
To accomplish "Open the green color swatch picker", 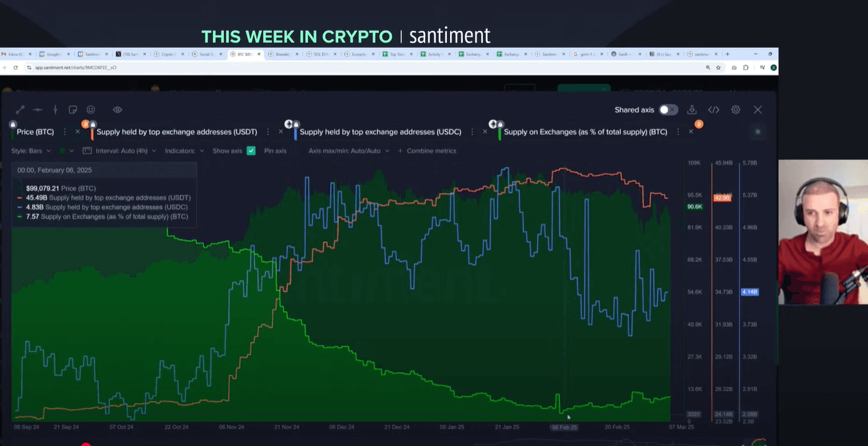I will [63, 151].
